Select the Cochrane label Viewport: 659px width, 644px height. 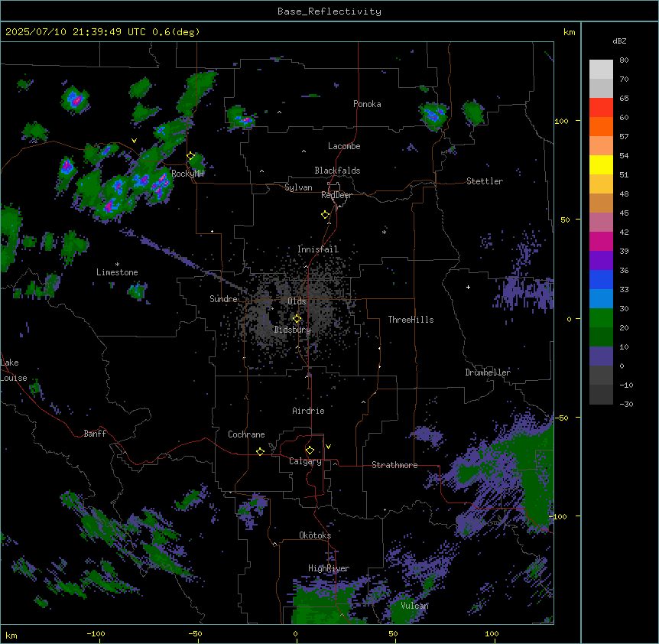pos(246,434)
